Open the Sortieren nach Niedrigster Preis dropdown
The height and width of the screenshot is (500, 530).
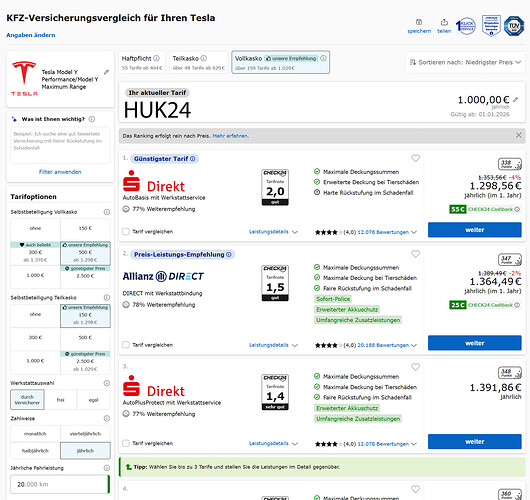pos(465,62)
